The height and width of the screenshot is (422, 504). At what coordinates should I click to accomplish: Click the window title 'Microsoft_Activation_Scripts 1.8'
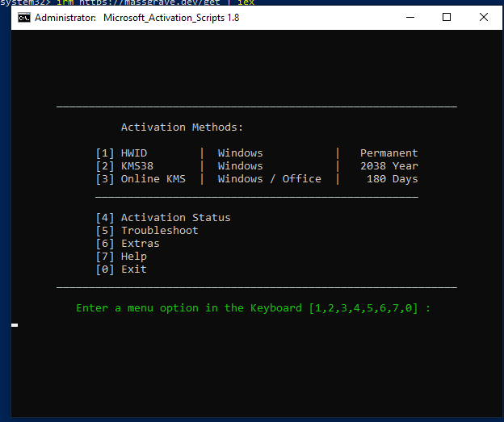pos(171,18)
